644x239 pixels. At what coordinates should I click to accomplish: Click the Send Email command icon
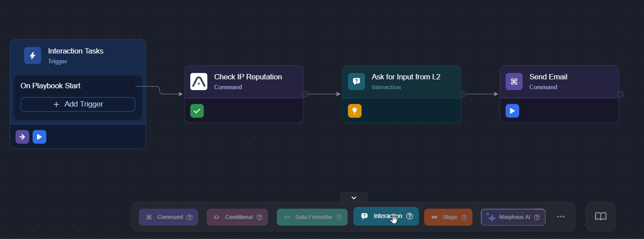pos(514,82)
